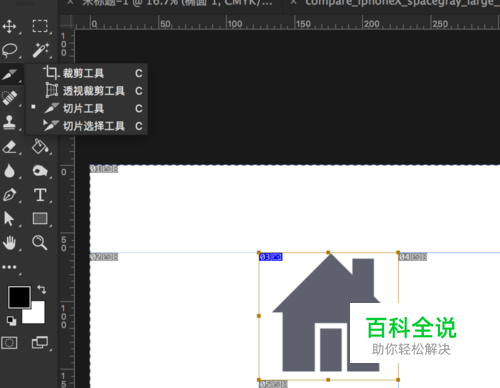Select the Zoom magnifier tool

(x=39, y=242)
